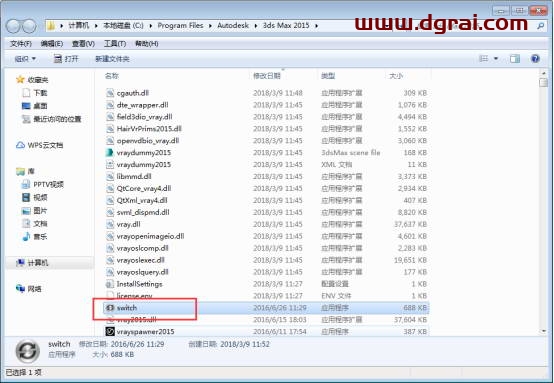The width and height of the screenshot is (554, 383).
Task: Select the switch application icon
Action: [110, 308]
